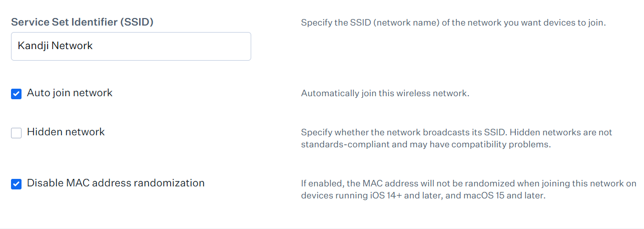Image resolution: width=644 pixels, height=229 pixels.
Task: Click the SSID help text about network name
Action: 453,23
